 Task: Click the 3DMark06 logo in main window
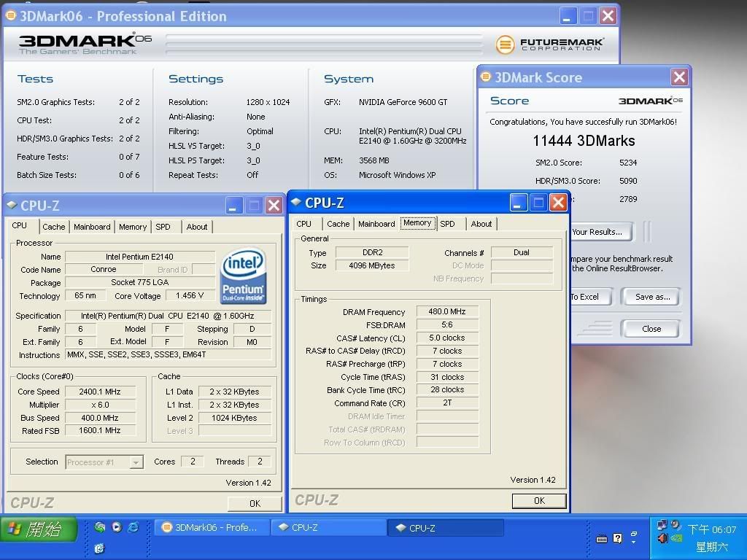85,44
